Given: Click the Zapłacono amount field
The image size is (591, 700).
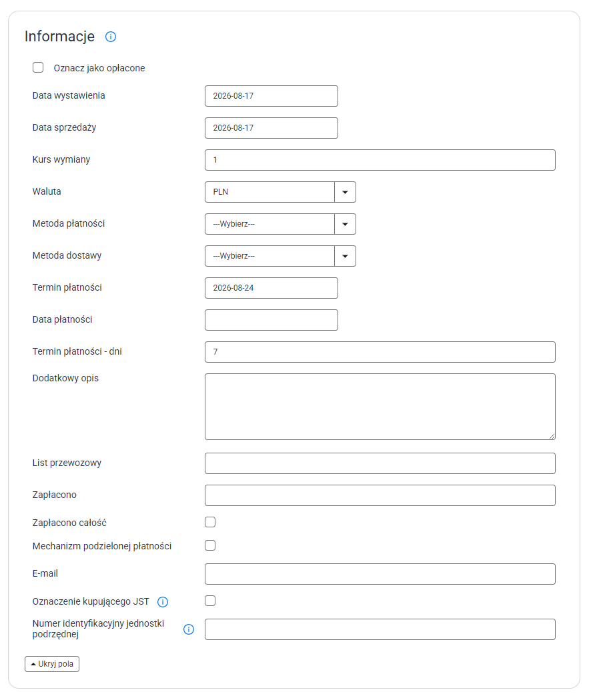Looking at the screenshot, I should 380,495.
